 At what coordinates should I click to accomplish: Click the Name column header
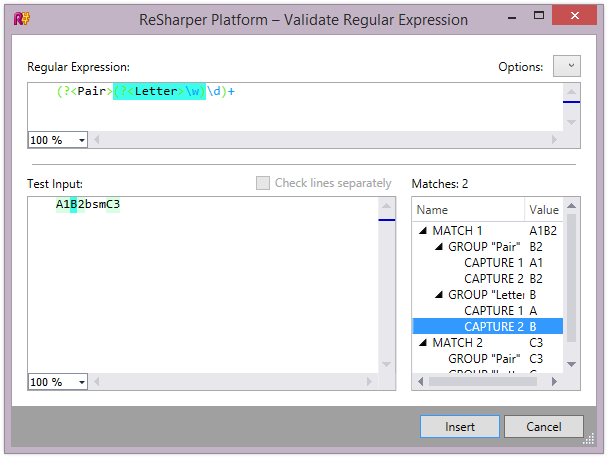[468, 210]
